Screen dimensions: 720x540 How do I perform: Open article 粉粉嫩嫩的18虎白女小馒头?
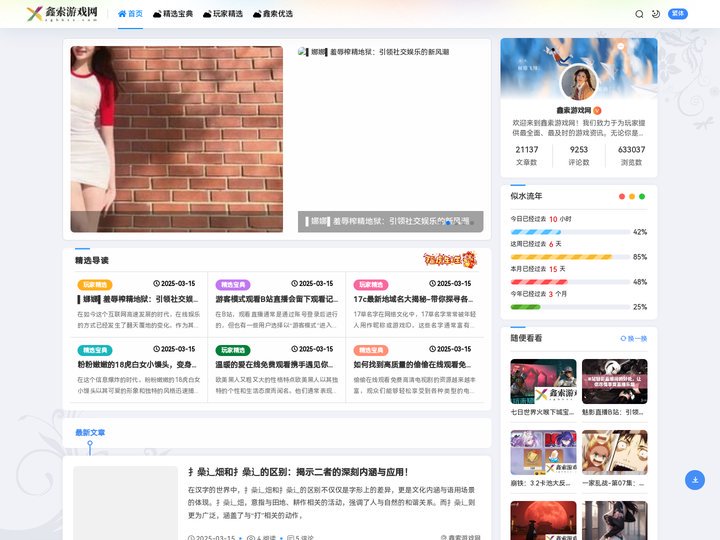pyautogui.click(x=137, y=365)
